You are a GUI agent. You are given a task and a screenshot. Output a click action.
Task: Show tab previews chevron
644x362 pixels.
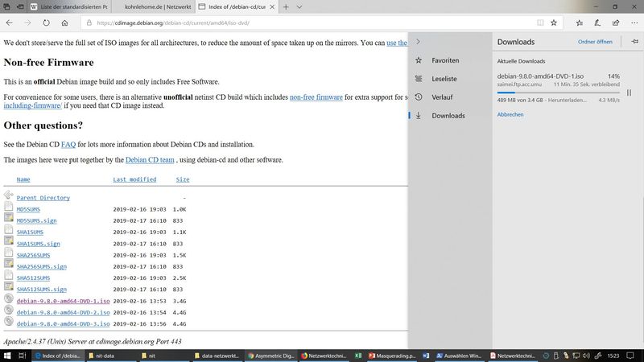299,6
